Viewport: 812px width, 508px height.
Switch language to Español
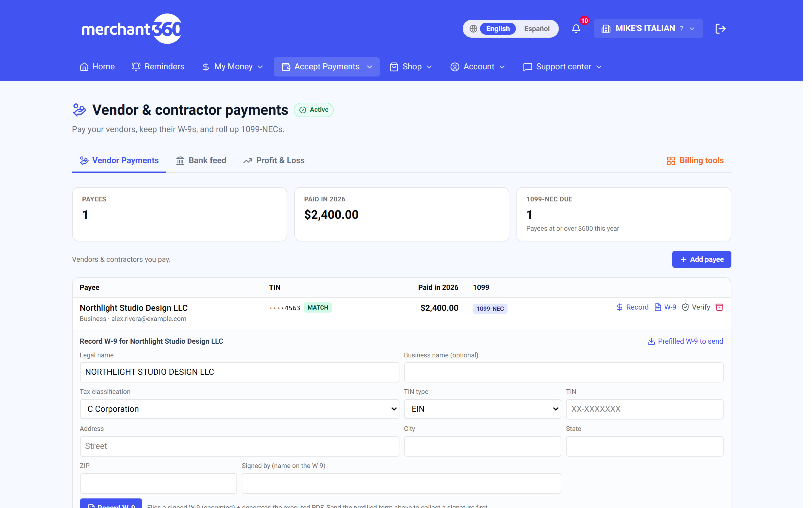pyautogui.click(x=536, y=29)
